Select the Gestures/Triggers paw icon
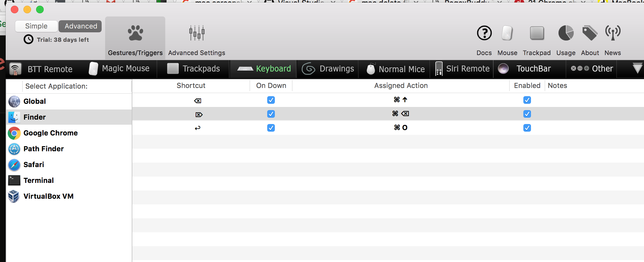644x262 pixels. 135,33
